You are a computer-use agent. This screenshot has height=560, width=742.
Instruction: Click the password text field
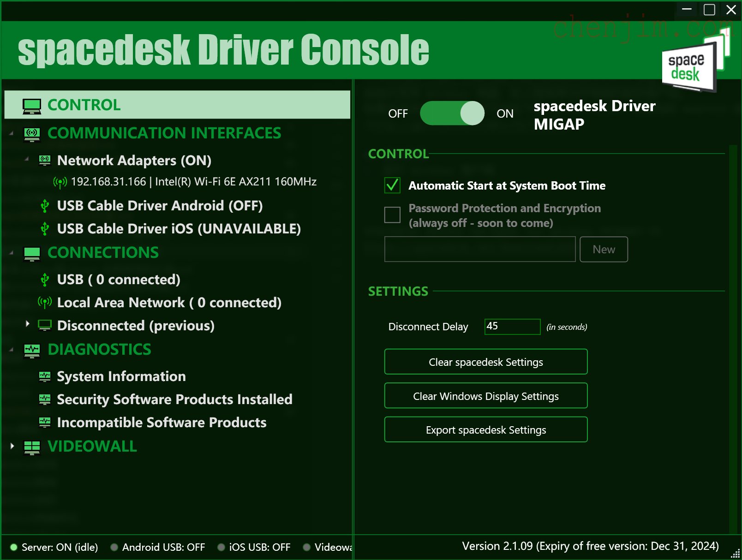[x=480, y=250]
